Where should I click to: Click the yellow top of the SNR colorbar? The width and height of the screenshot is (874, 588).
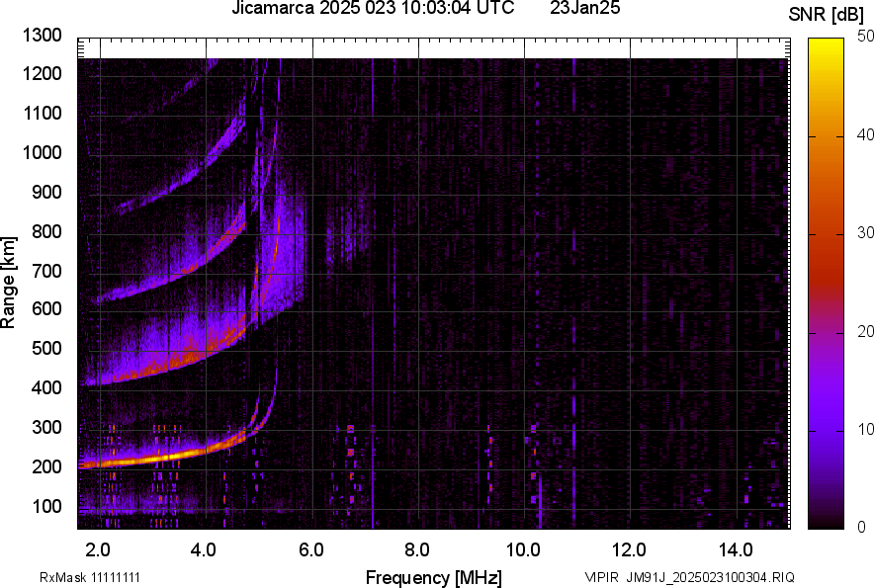[827, 44]
